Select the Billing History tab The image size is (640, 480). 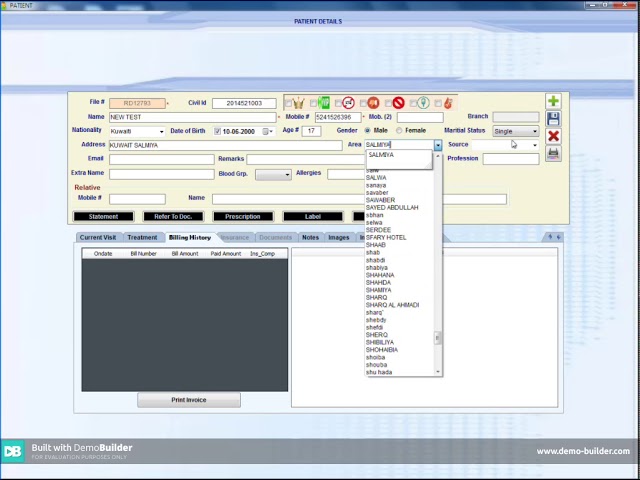point(190,238)
